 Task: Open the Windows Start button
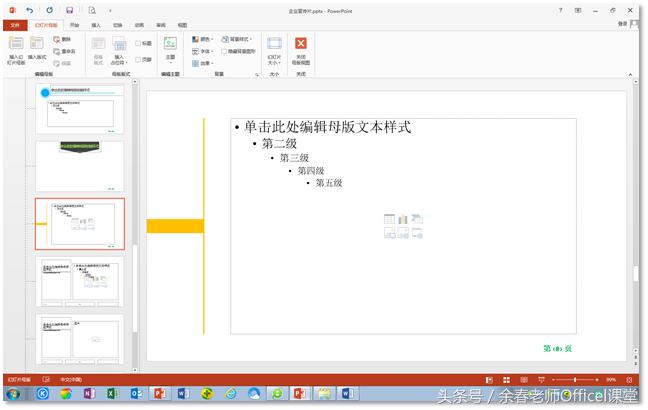click(x=13, y=394)
